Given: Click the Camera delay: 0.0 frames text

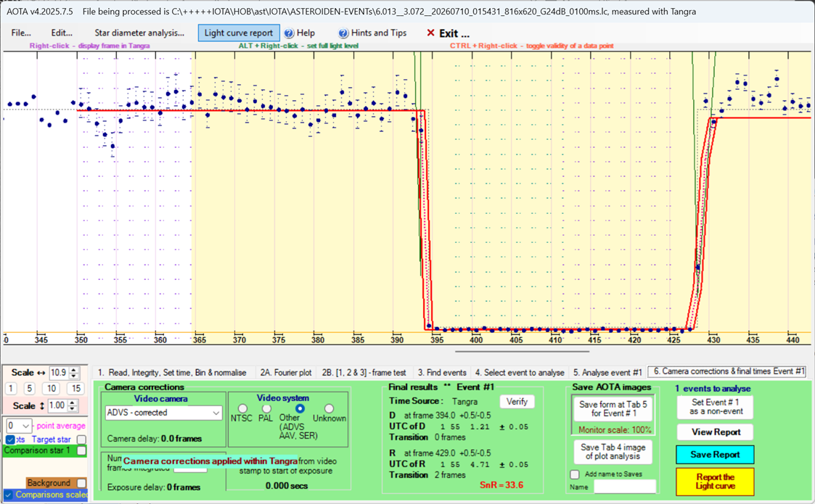Looking at the screenshot, I should coord(155,439).
